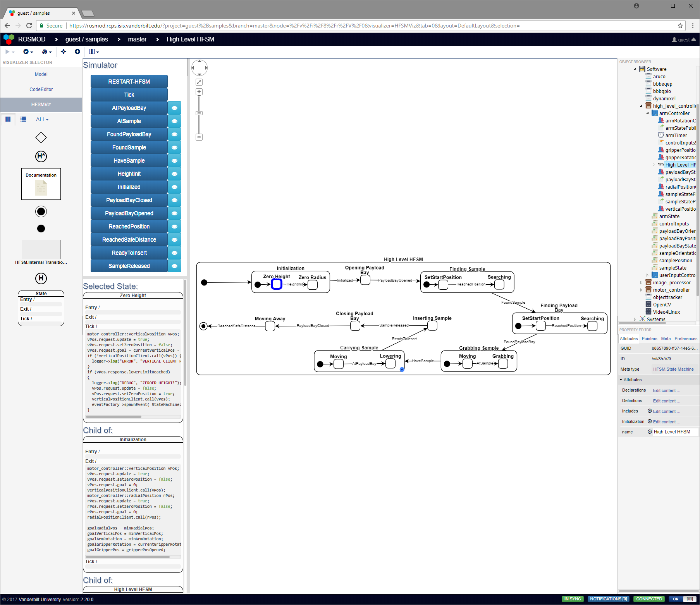This screenshot has height=605, width=700.
Task: Open the ALL filter dropdown
Action: point(42,119)
